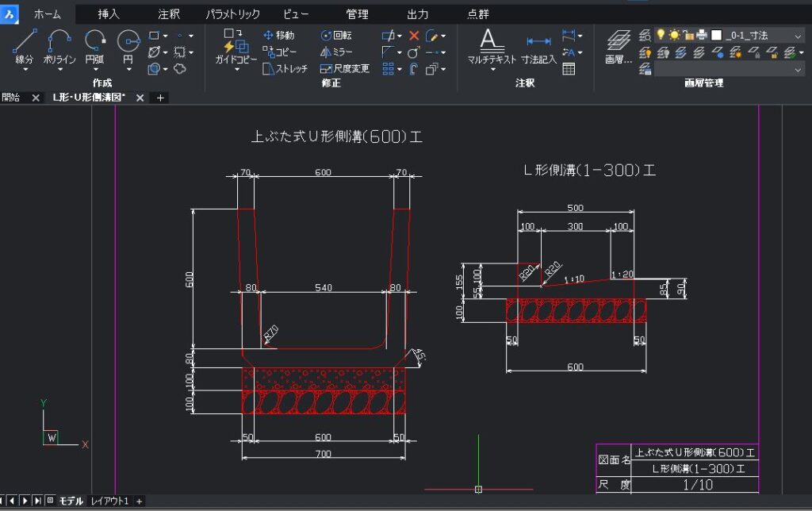The width and height of the screenshot is (812, 511).
Task: Open the 出力 ribbon tab
Action: click(418, 13)
